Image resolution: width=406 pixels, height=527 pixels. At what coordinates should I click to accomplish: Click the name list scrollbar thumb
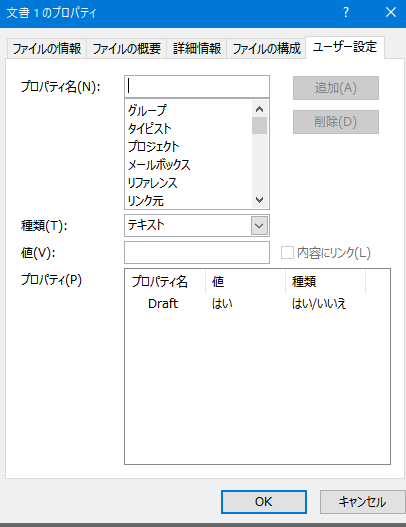259,126
